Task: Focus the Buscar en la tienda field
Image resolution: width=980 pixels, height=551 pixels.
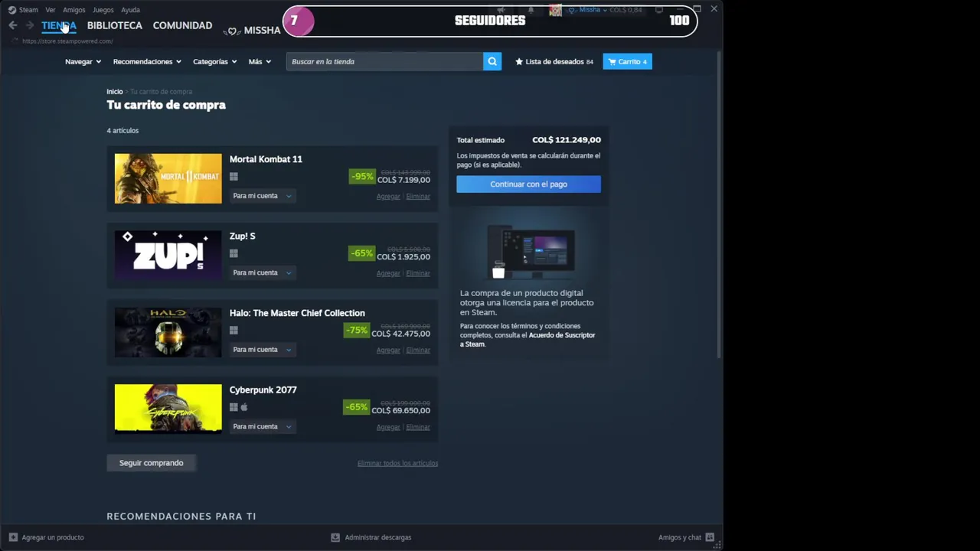Action: tap(384, 61)
